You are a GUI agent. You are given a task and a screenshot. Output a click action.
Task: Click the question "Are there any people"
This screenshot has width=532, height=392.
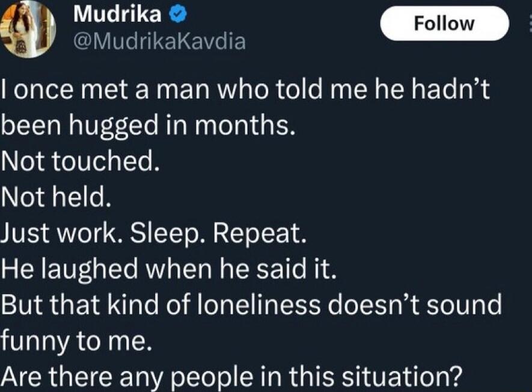[x=127, y=377]
